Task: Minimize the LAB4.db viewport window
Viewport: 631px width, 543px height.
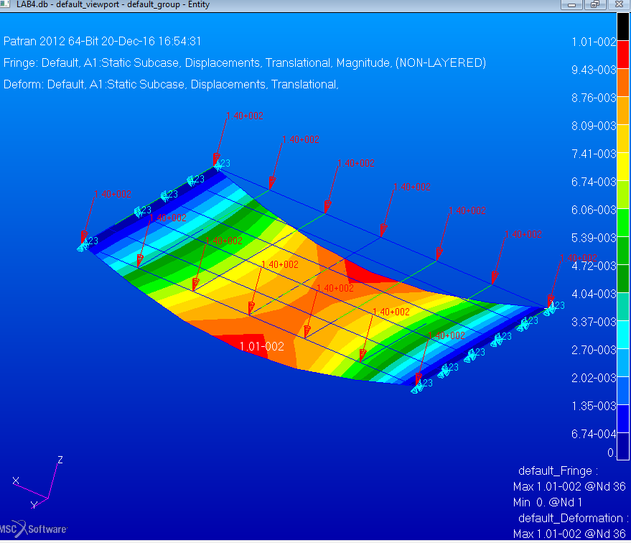Action: (x=571, y=4)
